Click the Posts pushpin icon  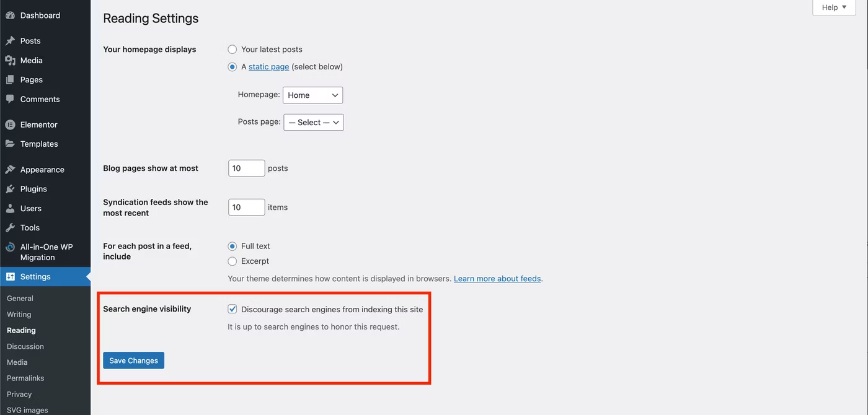[10, 41]
